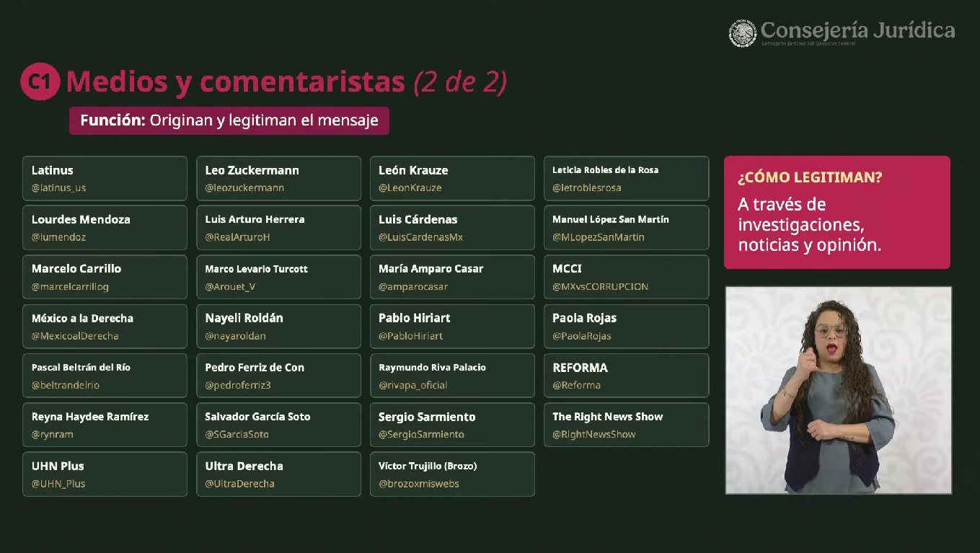
Task: Click the "Raymundo Riva Palacio" name
Action: pos(433,367)
